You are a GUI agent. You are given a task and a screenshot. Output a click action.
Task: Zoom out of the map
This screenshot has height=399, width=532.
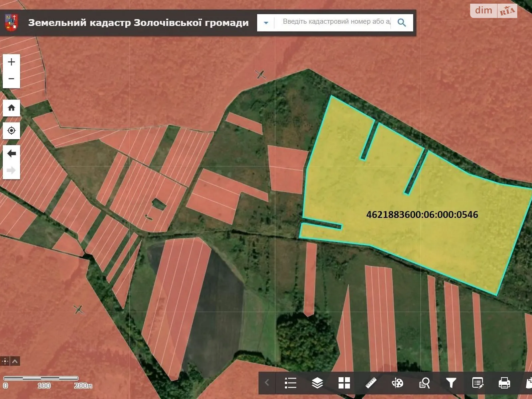point(11,79)
